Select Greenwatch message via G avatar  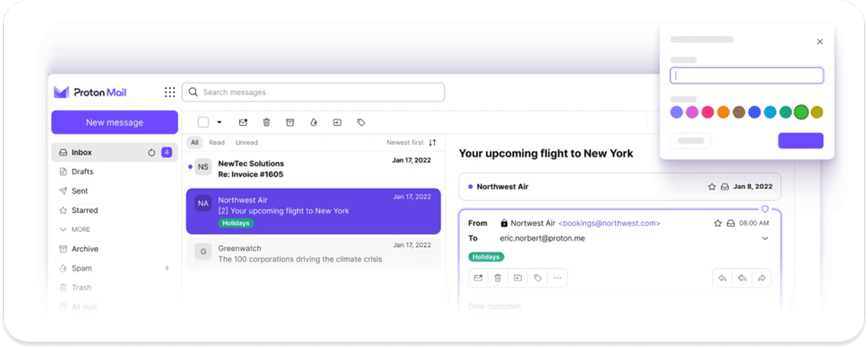coord(203,251)
